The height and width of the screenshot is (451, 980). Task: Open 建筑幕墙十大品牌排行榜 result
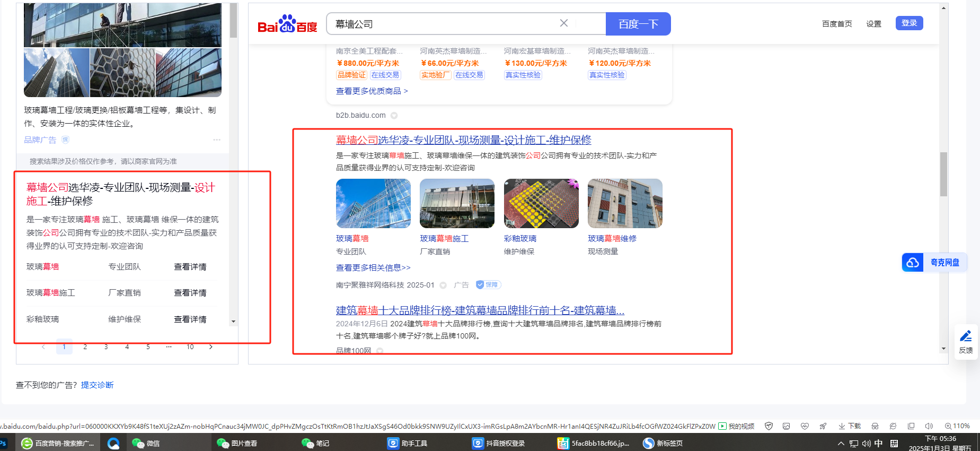pyautogui.click(x=480, y=310)
